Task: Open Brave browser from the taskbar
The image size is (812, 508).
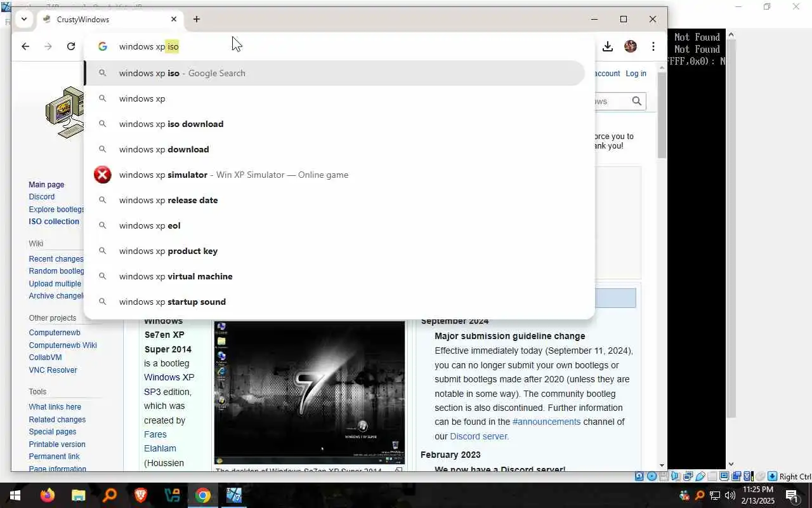Action: click(140, 495)
